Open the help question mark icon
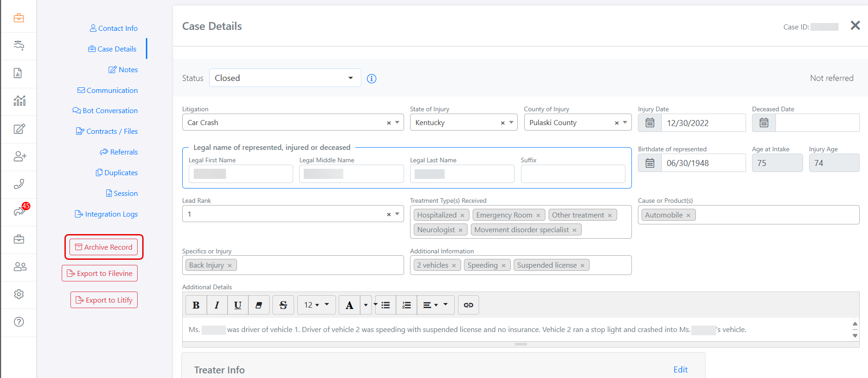This screenshot has height=378, width=868. (19, 322)
